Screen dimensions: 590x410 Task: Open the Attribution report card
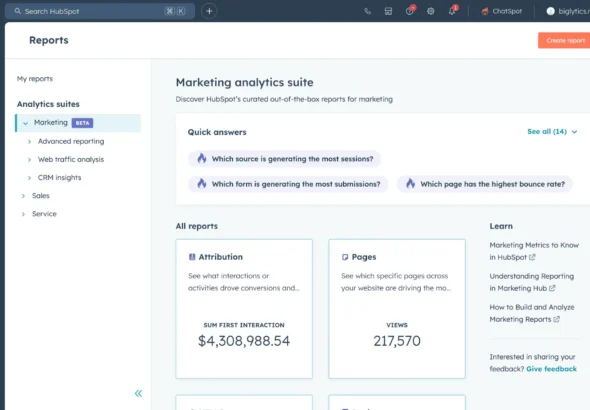[244, 309]
